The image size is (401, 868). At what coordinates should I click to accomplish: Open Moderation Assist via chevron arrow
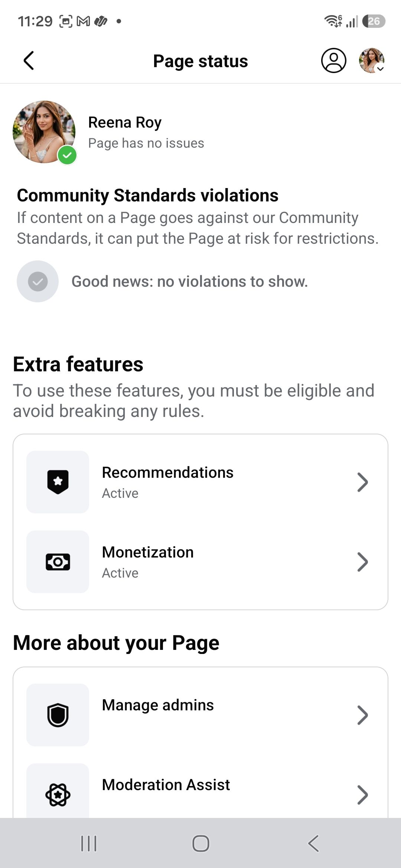362,795
